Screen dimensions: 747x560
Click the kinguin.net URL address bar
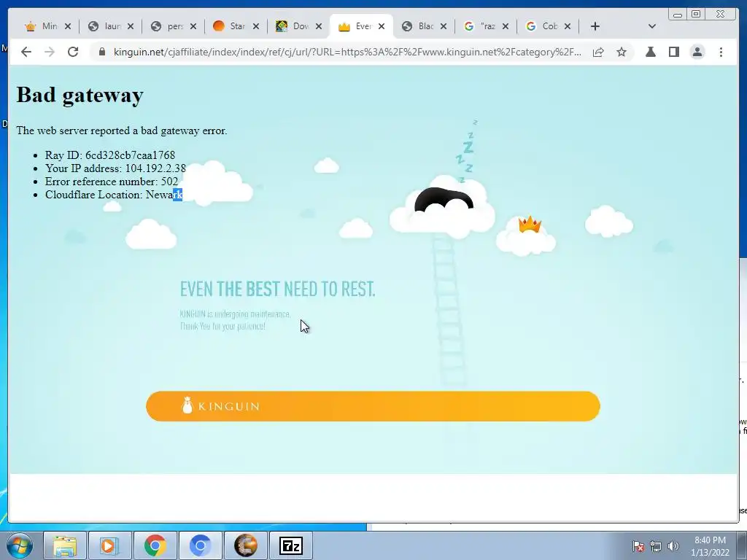pyautogui.click(x=347, y=52)
